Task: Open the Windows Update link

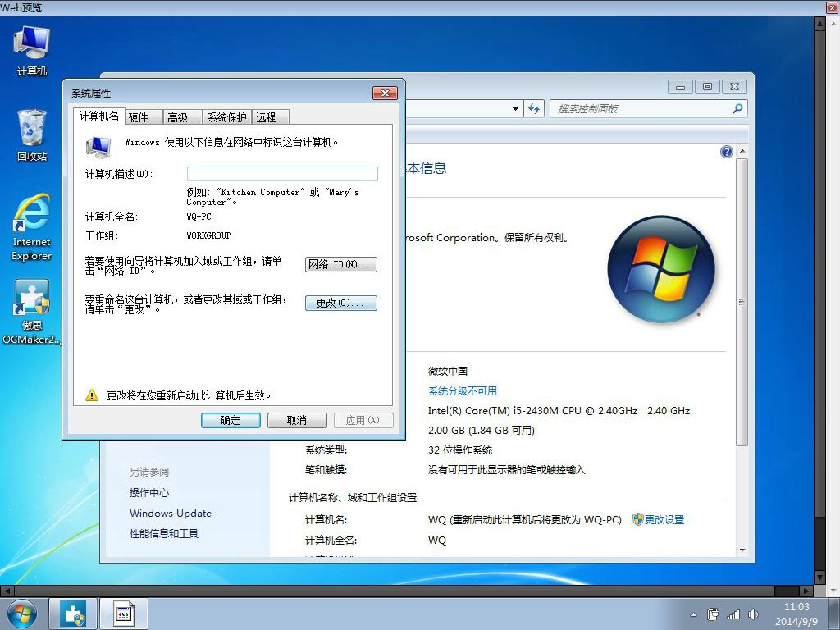Action: point(171,514)
